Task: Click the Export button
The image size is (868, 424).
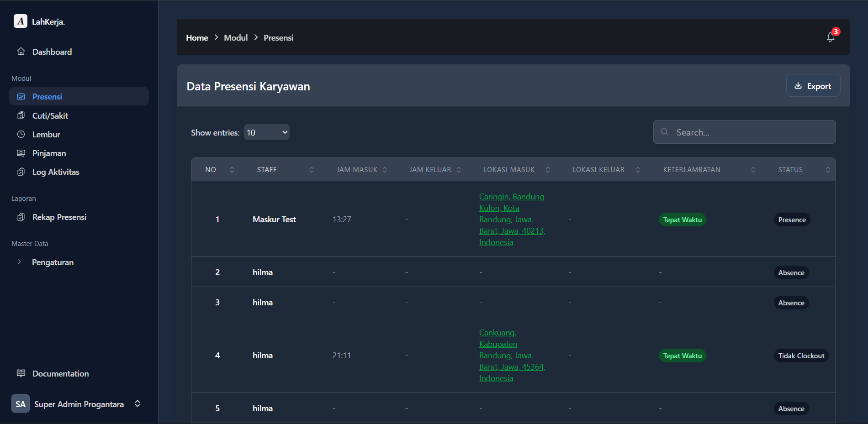Action: point(813,85)
